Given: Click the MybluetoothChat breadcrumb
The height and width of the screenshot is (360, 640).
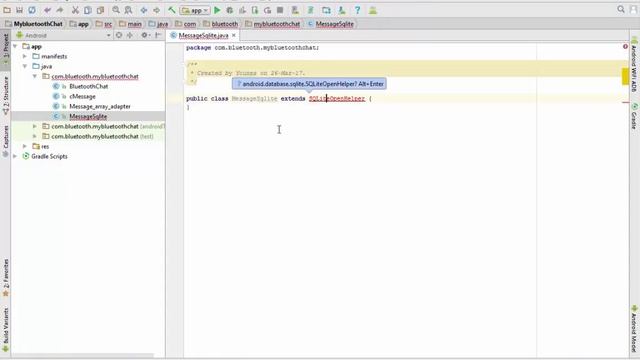Looking at the screenshot, I should coord(33,24).
